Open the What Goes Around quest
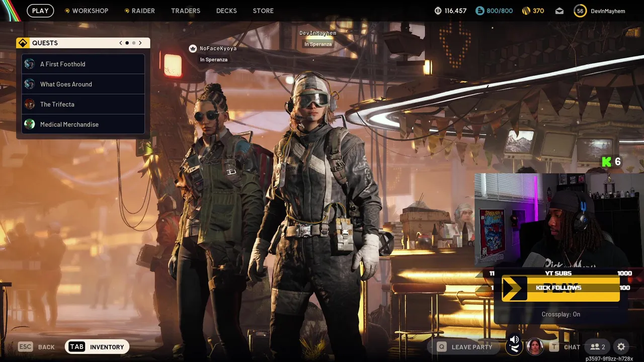This screenshot has width=644, height=362. click(x=83, y=84)
